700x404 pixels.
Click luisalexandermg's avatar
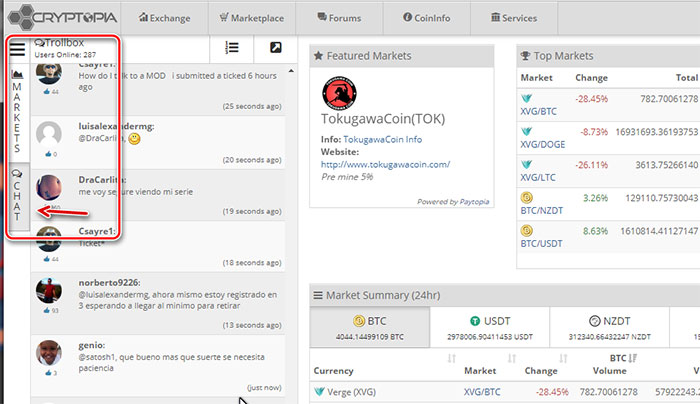tap(49, 134)
